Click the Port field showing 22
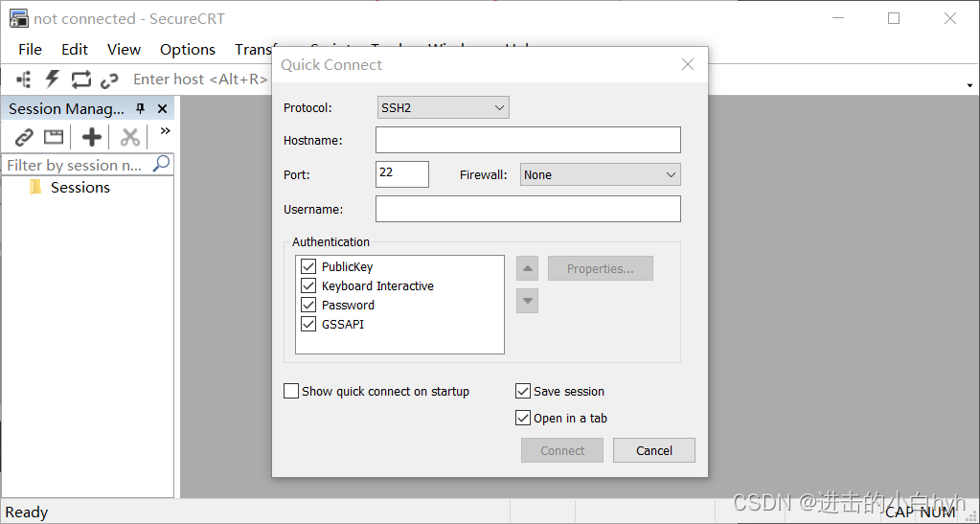Image resolution: width=980 pixels, height=524 pixels. coord(402,174)
